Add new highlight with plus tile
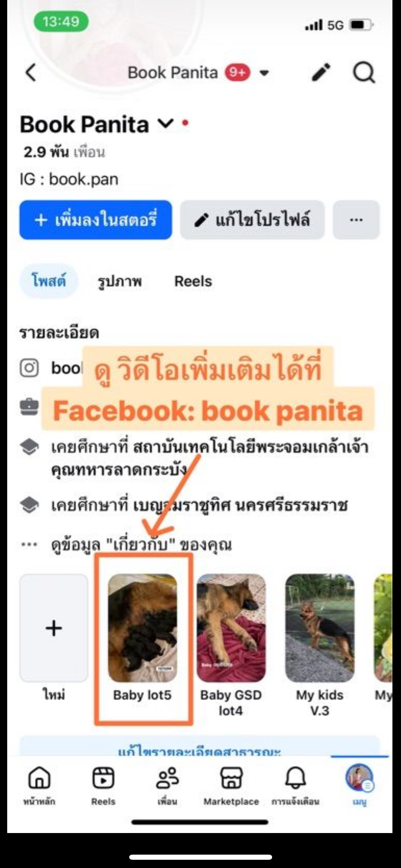The width and height of the screenshot is (401, 868). click(54, 628)
